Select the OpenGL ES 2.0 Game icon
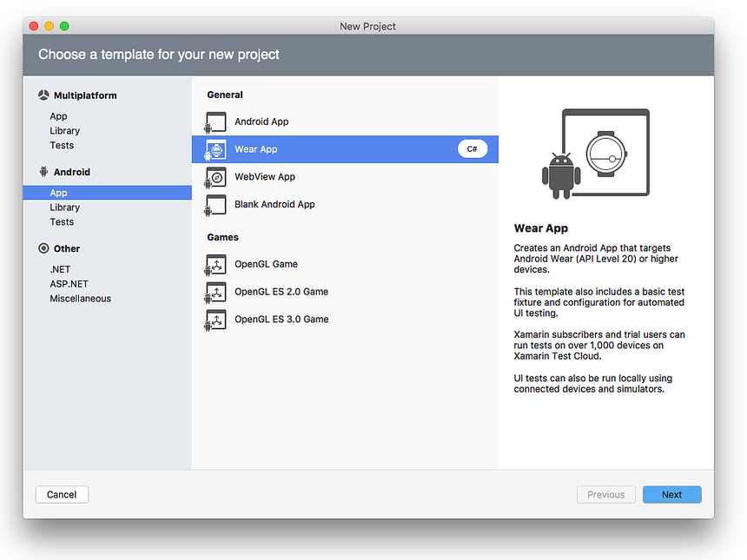Screen dimensions: 747x560 click(x=215, y=292)
